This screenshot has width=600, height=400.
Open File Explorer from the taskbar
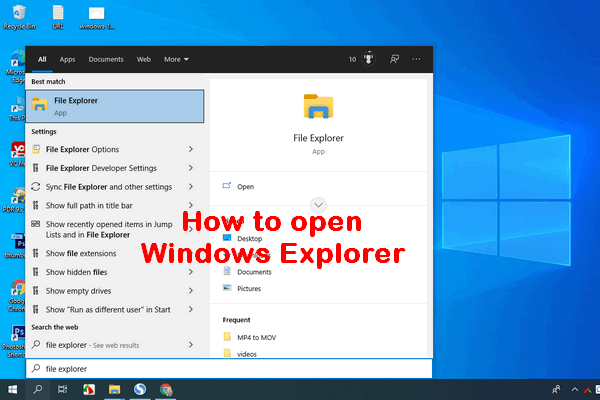(x=114, y=390)
